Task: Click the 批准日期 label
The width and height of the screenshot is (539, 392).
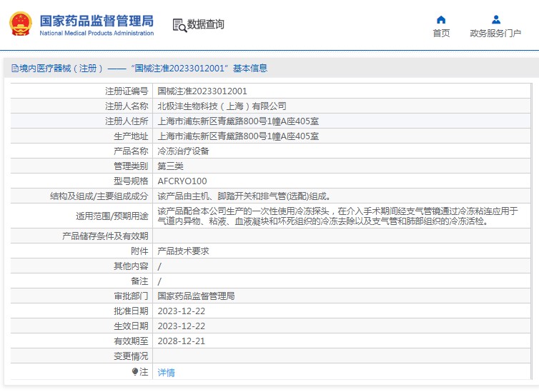Action: [131, 311]
